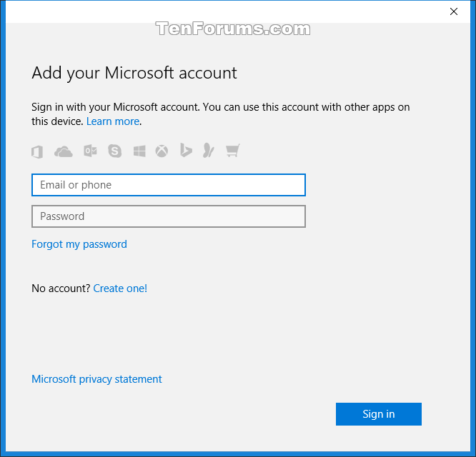Open the Forgot my password link
Screen dimensions: 476x457
(79, 244)
